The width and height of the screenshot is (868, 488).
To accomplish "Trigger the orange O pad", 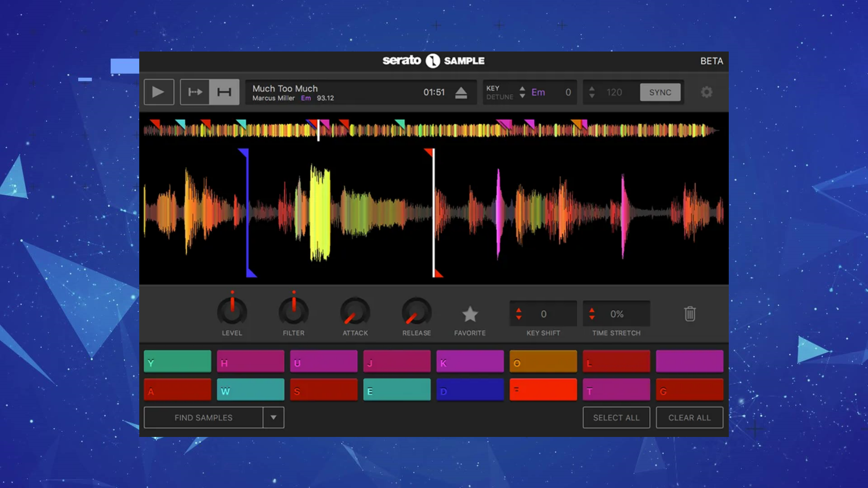I will (x=543, y=361).
